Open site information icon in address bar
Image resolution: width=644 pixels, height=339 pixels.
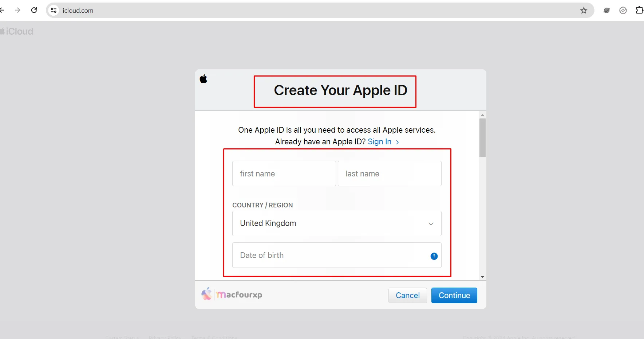click(x=54, y=10)
